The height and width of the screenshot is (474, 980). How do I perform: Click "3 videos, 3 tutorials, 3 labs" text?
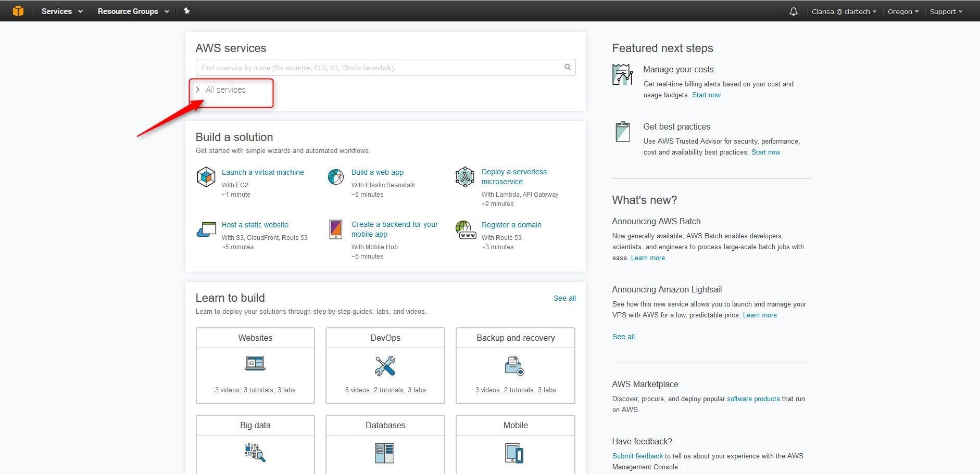point(255,390)
